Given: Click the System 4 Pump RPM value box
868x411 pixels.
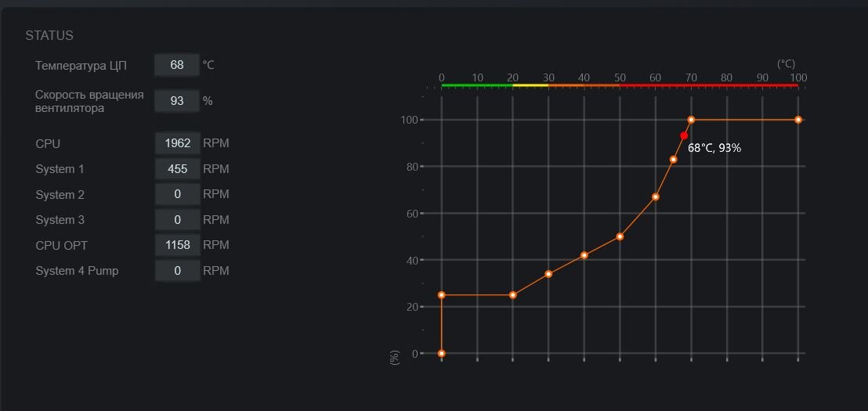Looking at the screenshot, I should (177, 271).
